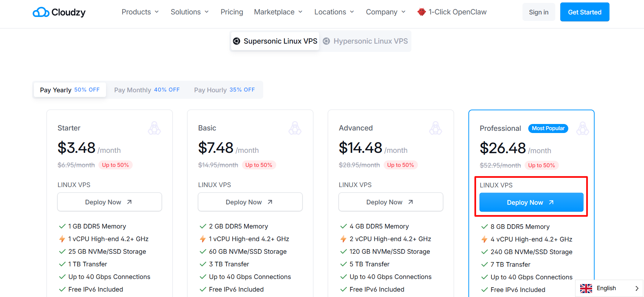This screenshot has width=644, height=297.
Task: Click the checkmark by 8 GB DDR5 Memory
Action: click(484, 227)
